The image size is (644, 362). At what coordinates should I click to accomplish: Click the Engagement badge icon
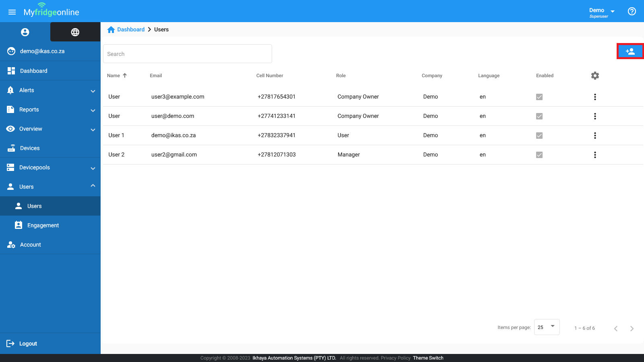click(19, 225)
